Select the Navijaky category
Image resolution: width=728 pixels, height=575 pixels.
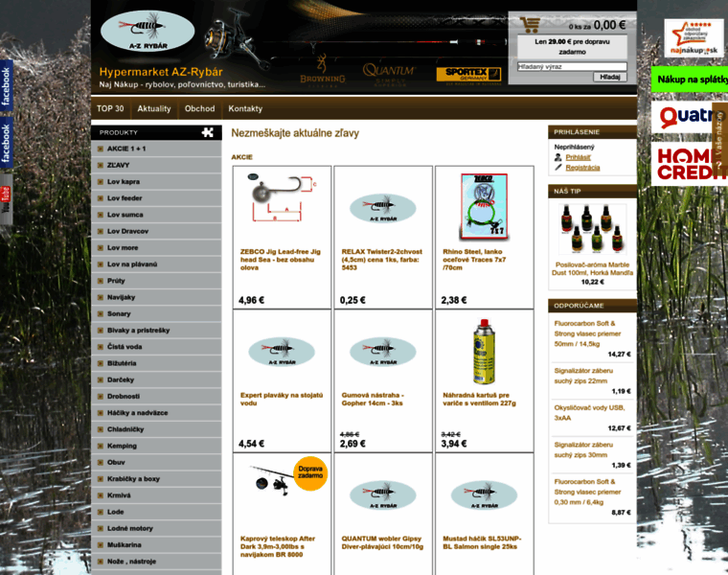tap(156, 297)
